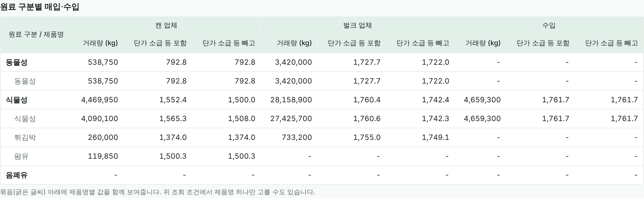Click the '수입' group header
Viewport: 644px width, 198px height.
tap(549, 25)
